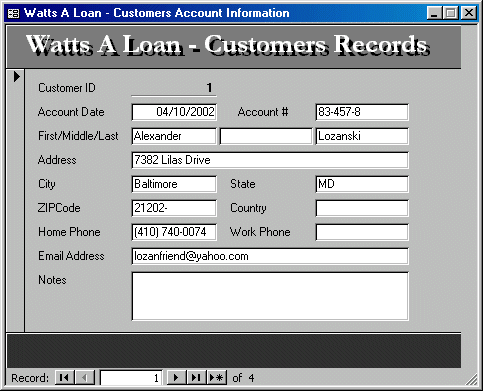The height and width of the screenshot is (391, 483).
Task: Click the City field Baltimore
Action: click(174, 184)
